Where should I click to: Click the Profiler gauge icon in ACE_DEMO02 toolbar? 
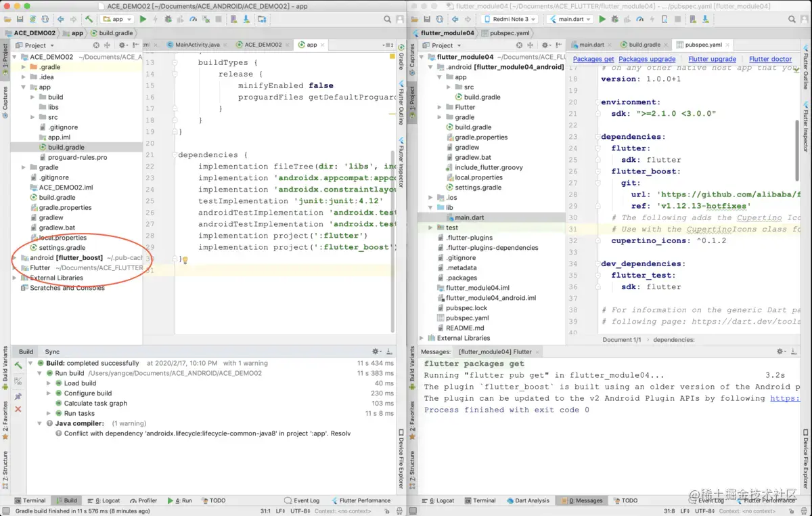coord(193,19)
